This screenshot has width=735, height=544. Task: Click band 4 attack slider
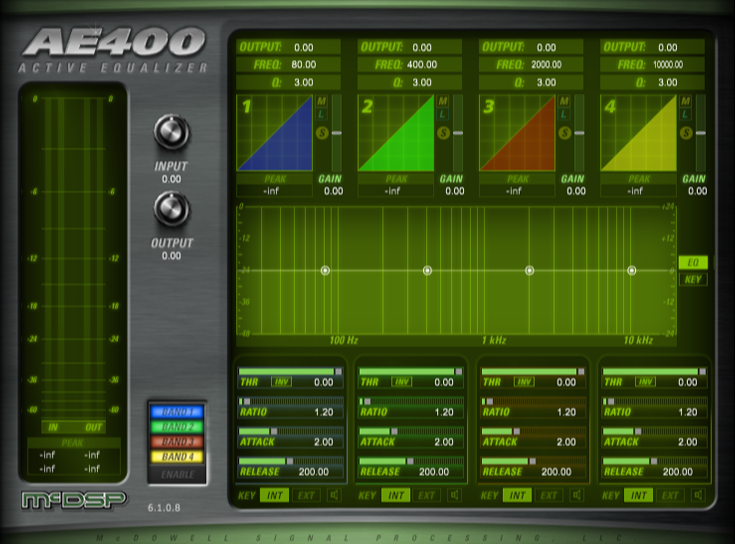655,431
